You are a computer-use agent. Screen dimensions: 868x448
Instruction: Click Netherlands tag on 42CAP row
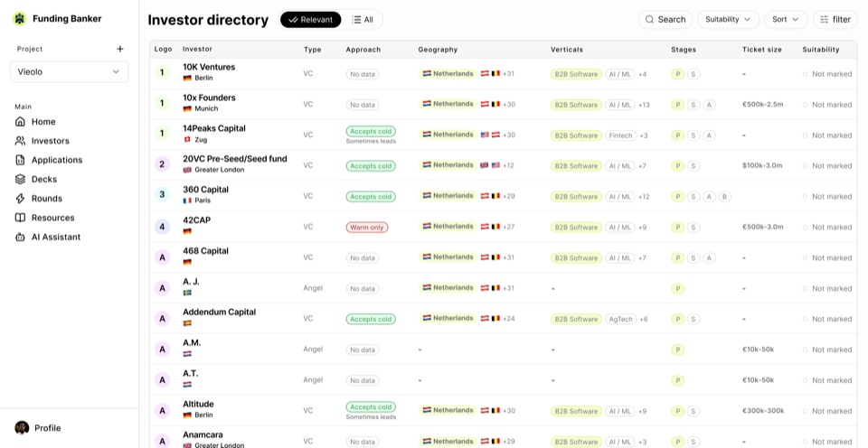pos(448,226)
